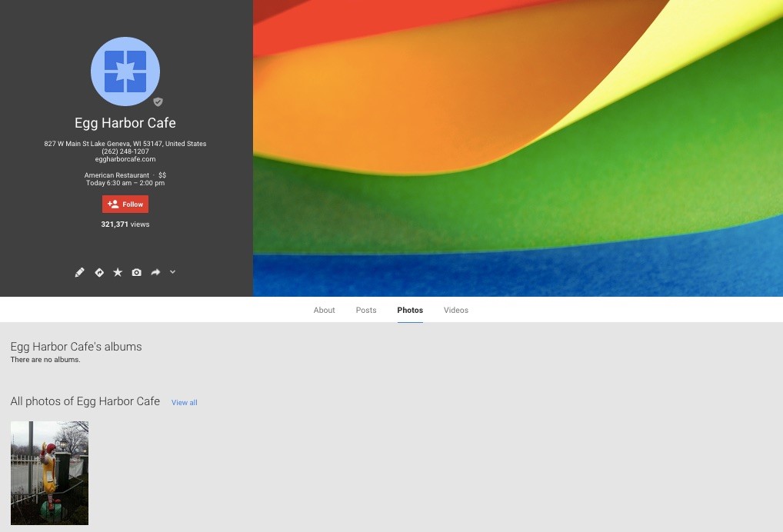
Task: Click the star review icon
Action: click(118, 272)
